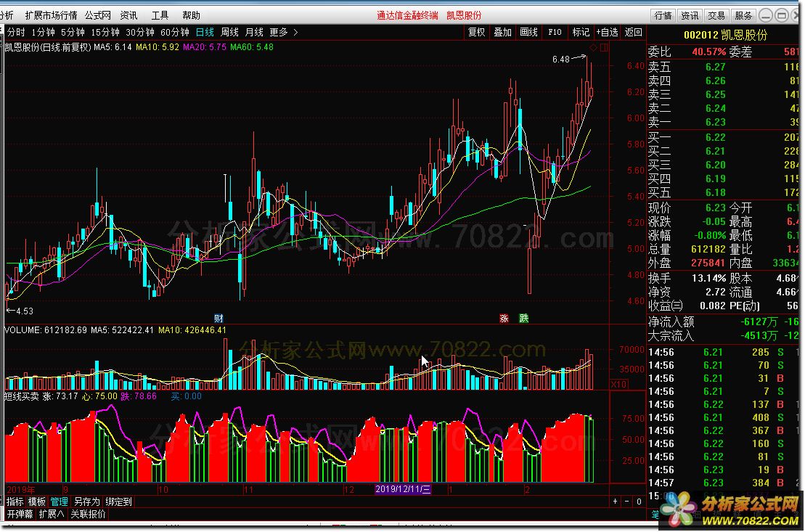Click the minus zoom button under the chart
This screenshot has height=532, width=805.
coord(627,502)
